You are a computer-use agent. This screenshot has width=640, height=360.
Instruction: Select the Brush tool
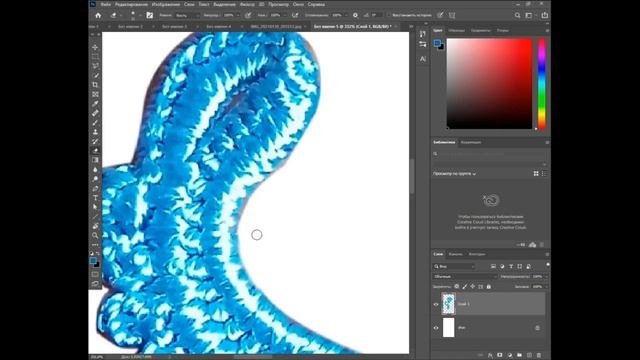[x=95, y=122]
